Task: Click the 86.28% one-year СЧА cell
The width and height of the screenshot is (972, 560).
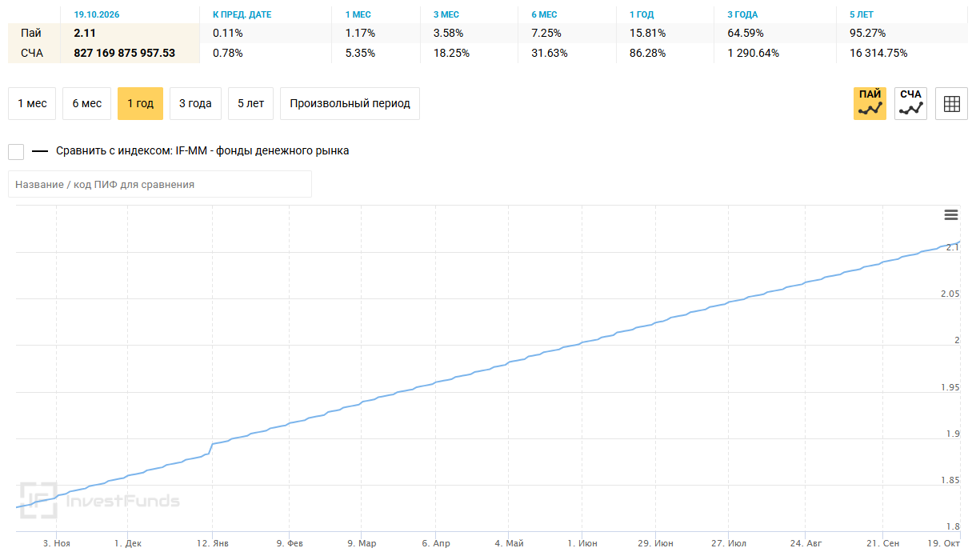Action: 648,54
